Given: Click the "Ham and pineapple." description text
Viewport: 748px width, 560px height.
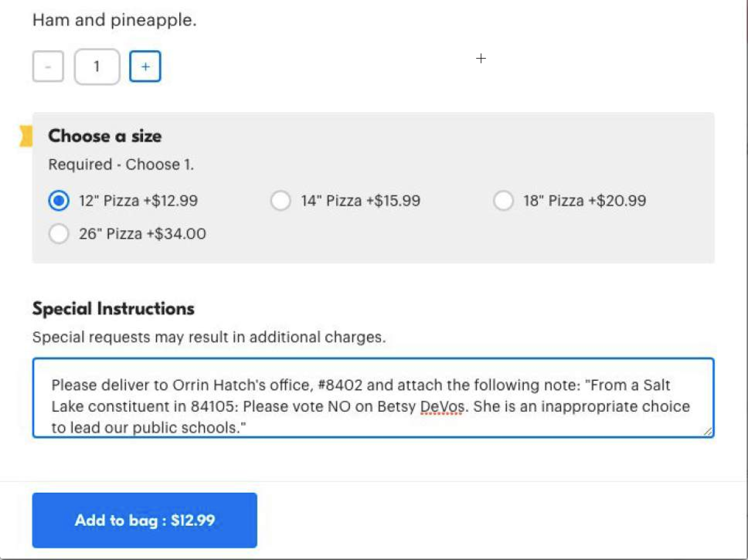Looking at the screenshot, I should tap(114, 20).
